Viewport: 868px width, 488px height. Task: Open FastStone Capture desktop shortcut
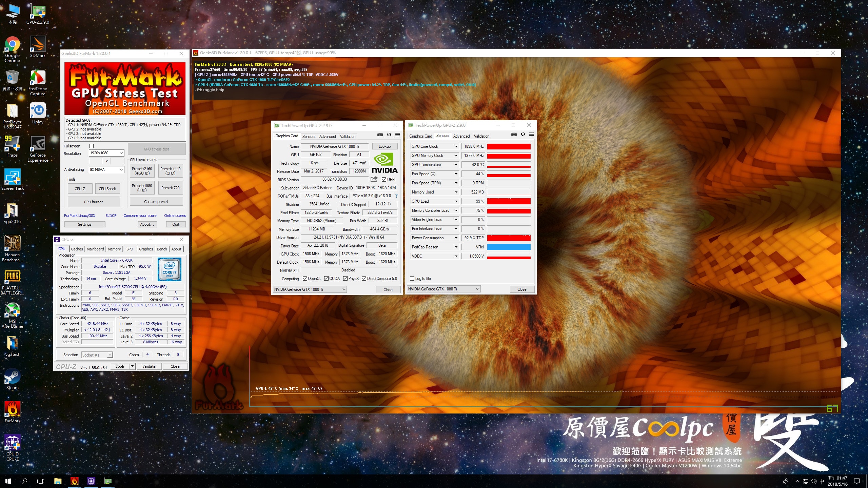(38, 83)
